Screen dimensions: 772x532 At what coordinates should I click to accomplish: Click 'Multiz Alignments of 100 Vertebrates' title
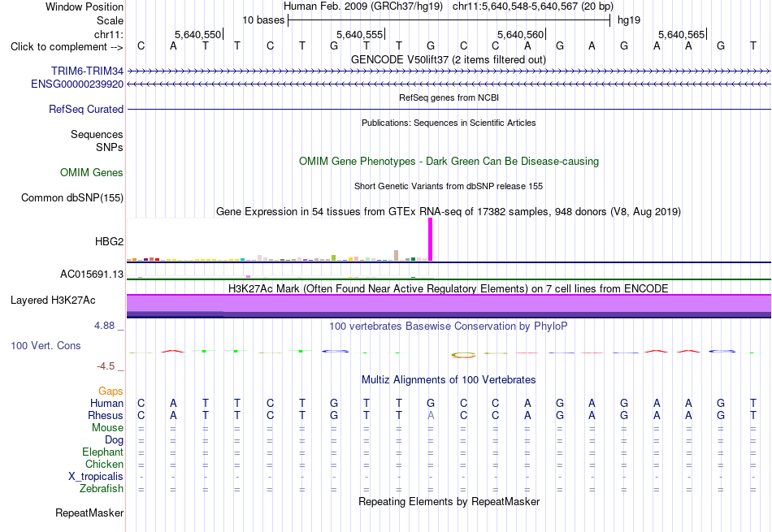(449, 379)
